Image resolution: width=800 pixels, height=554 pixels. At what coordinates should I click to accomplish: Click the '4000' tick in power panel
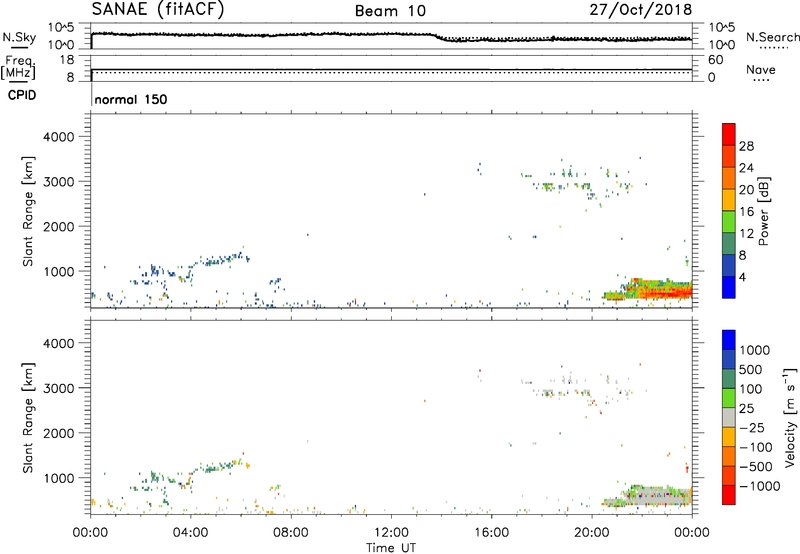tap(58, 137)
